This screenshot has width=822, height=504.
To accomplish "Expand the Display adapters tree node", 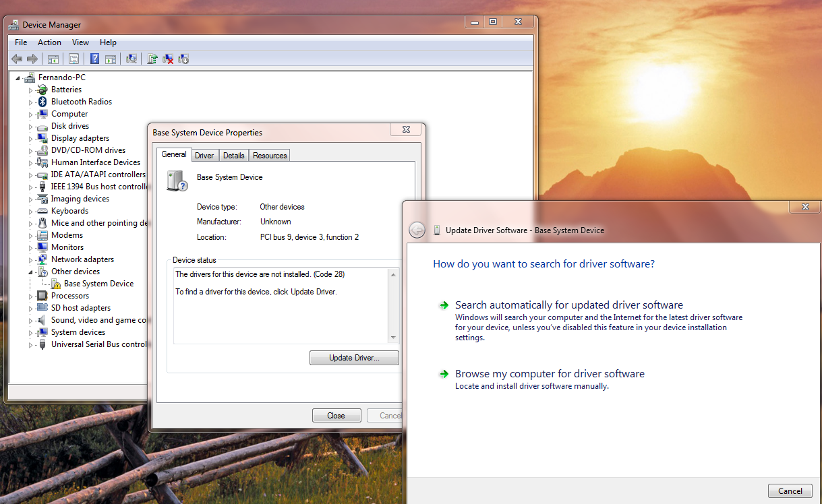I will (29, 137).
